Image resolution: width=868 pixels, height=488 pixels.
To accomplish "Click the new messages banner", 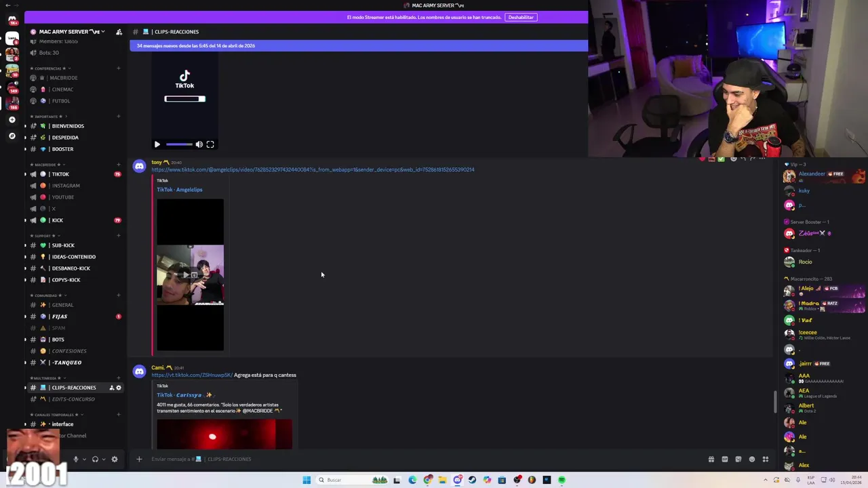I will click(359, 45).
